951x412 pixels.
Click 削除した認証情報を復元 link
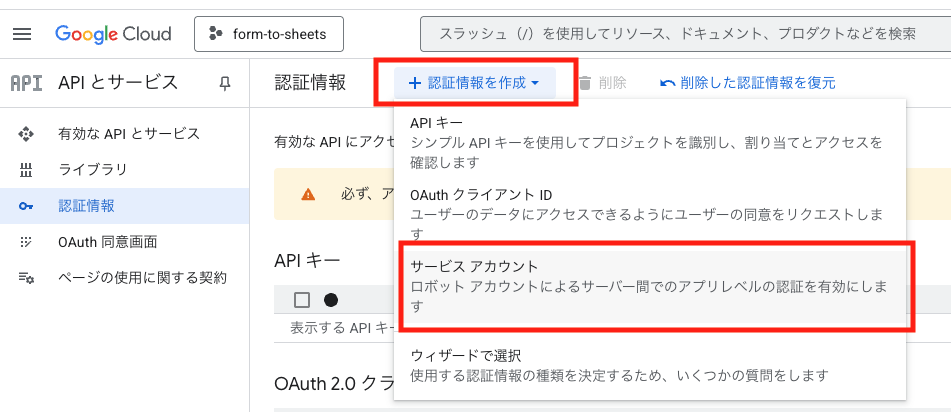click(x=747, y=83)
